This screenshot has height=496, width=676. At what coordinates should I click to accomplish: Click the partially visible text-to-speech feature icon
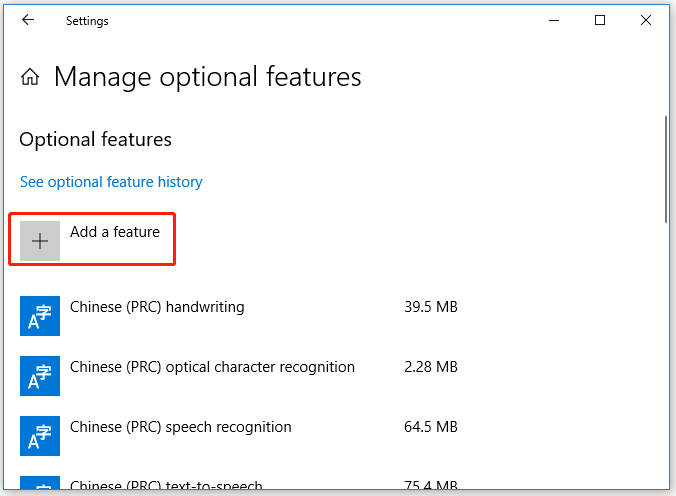[x=40, y=483]
